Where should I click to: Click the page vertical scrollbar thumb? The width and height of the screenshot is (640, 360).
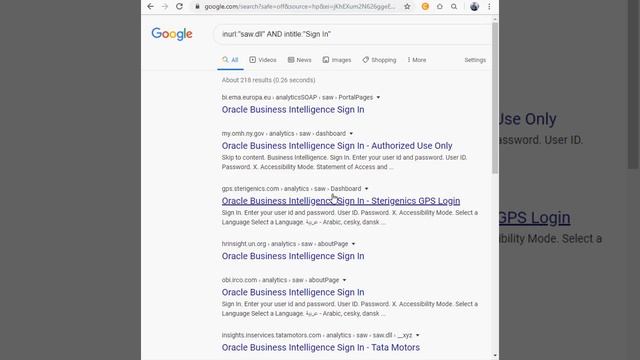(495, 98)
